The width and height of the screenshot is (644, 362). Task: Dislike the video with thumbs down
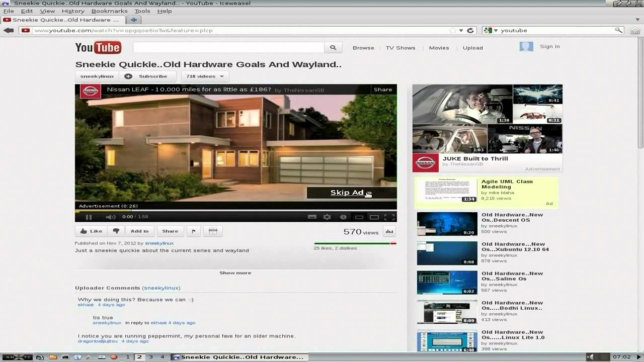pyautogui.click(x=116, y=231)
